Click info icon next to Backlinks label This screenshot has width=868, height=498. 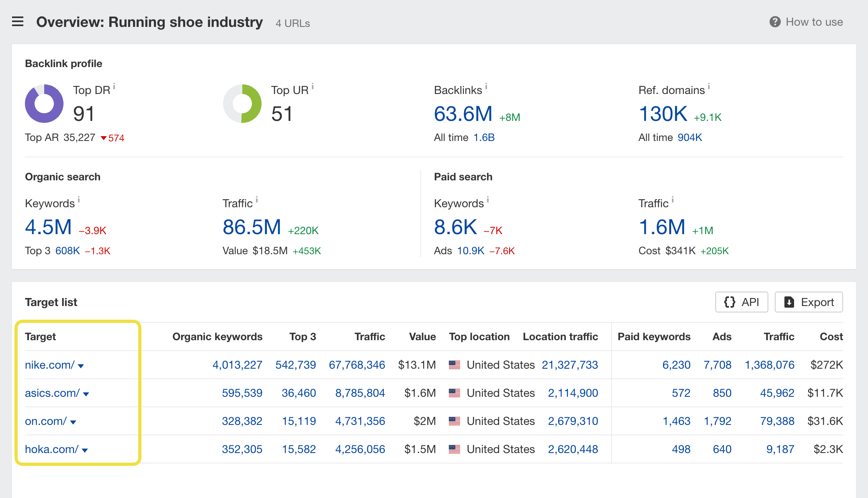486,86
